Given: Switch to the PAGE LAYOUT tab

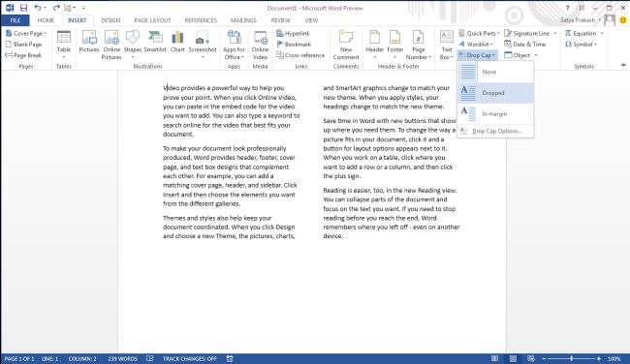Looking at the screenshot, I should click(x=152, y=20).
